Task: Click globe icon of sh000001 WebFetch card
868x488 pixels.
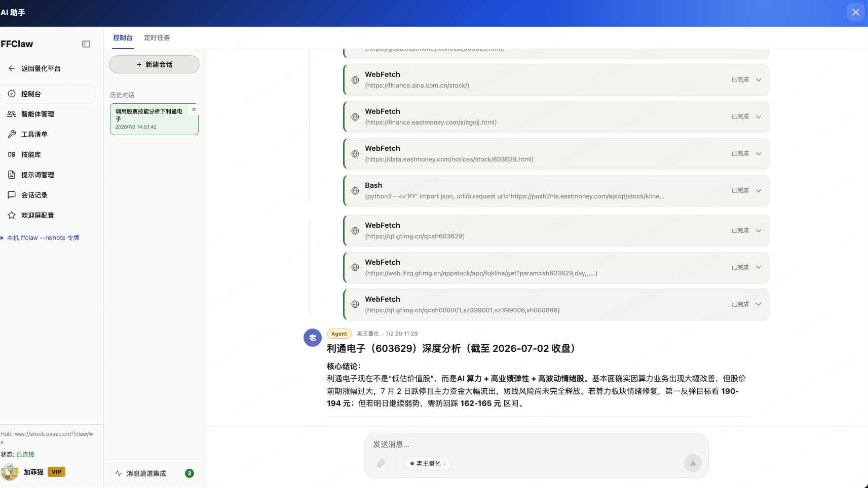Action: [355, 304]
